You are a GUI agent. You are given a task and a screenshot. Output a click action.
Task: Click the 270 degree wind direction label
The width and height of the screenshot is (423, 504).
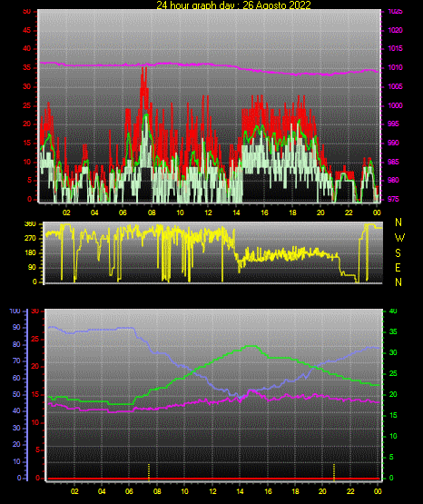click(30, 239)
